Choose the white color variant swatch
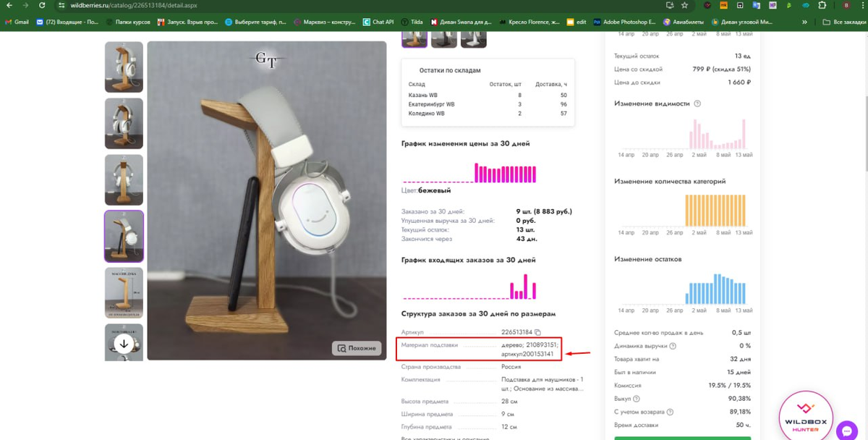 (474, 38)
